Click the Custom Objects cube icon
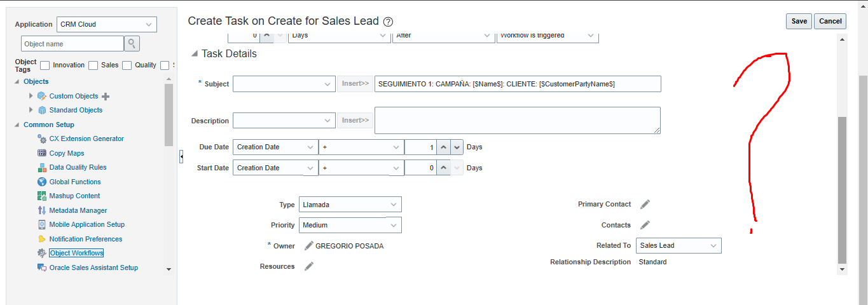 42,96
